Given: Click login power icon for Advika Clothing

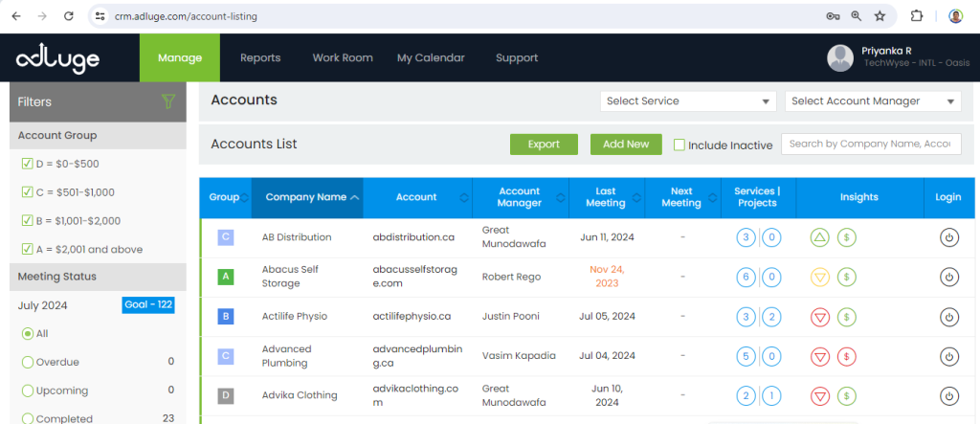Looking at the screenshot, I should coord(948,395).
